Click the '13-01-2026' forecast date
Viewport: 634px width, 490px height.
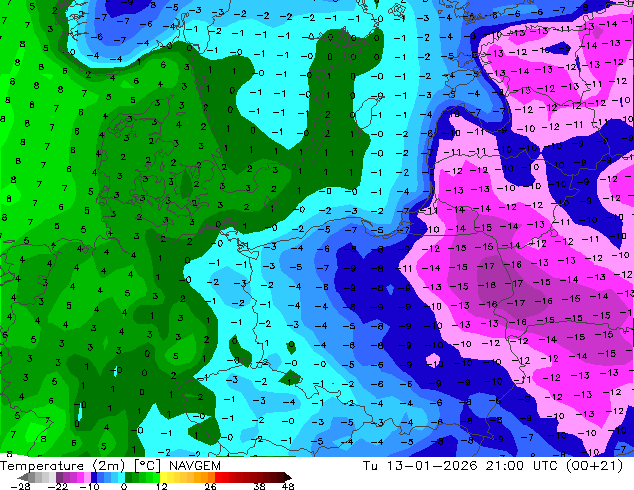pyautogui.click(x=432, y=466)
